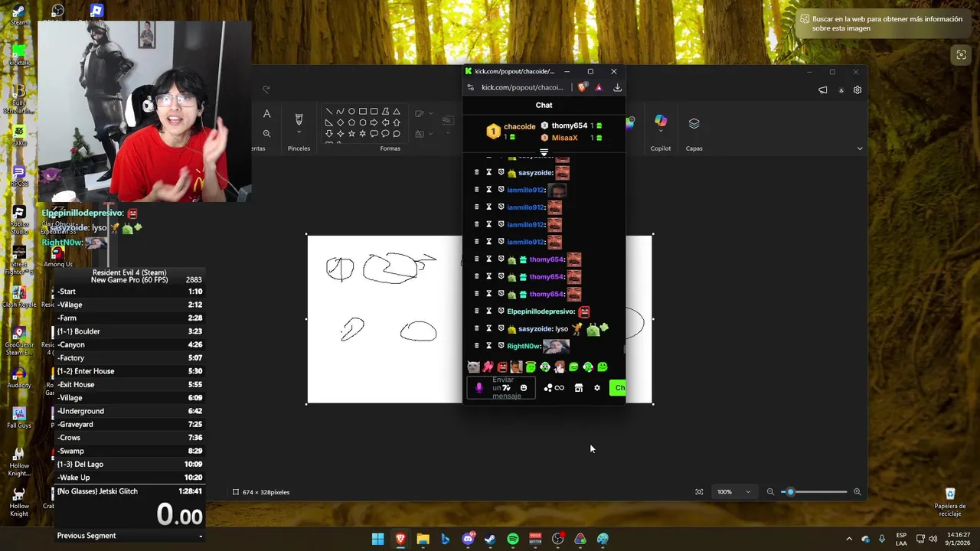
Task: Click the RightN0w username in chat
Action: click(x=524, y=346)
